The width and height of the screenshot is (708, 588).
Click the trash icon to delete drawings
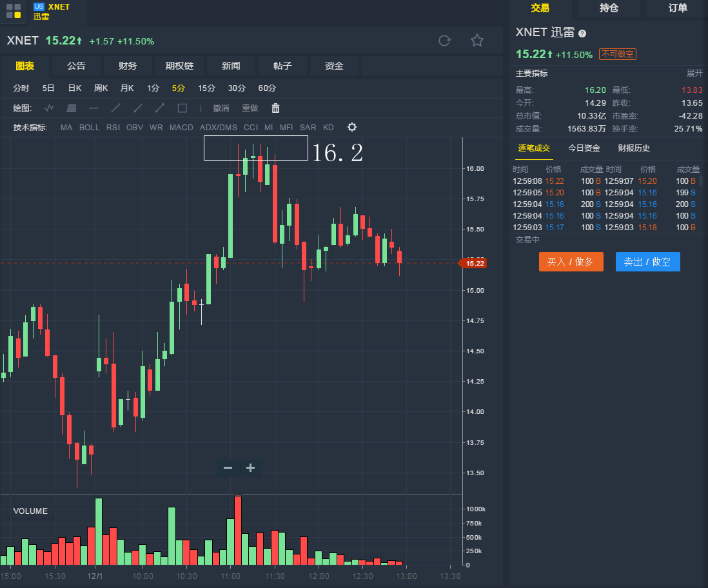(276, 108)
